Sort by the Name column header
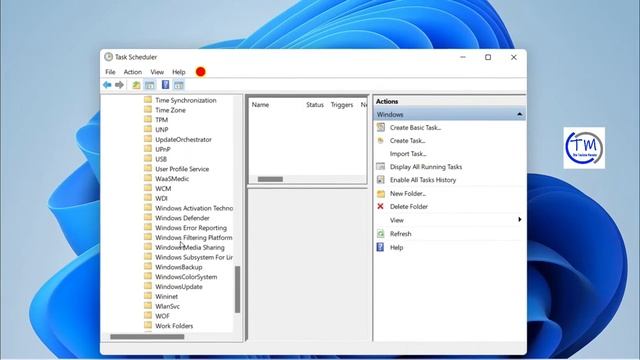 click(x=260, y=105)
